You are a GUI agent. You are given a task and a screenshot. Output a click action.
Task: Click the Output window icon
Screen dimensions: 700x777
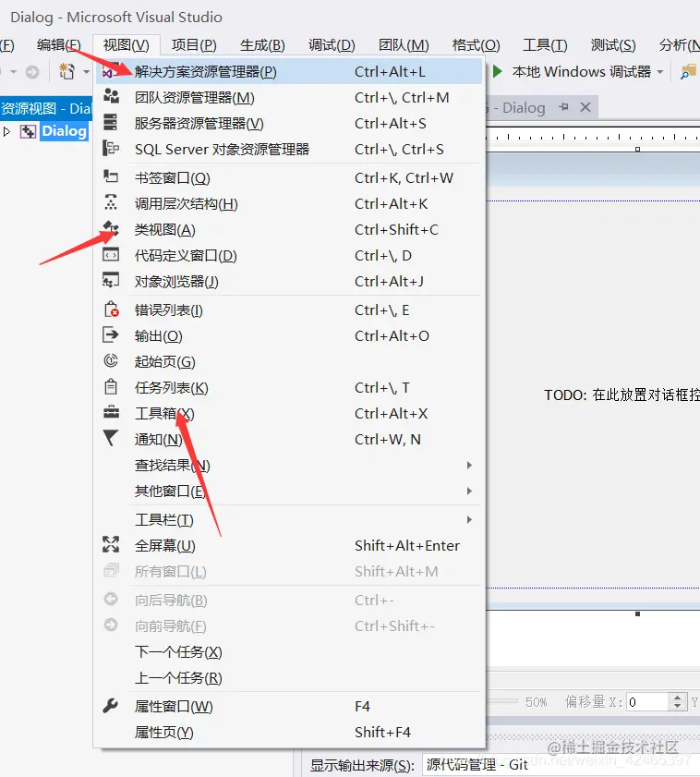tap(111, 335)
